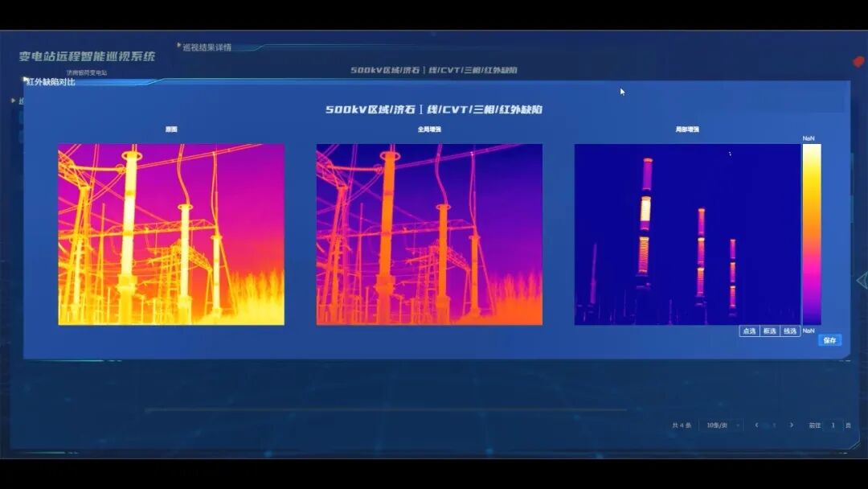Click the 原图 original thermal image
Viewport: 868px width, 489px height.
point(171,234)
